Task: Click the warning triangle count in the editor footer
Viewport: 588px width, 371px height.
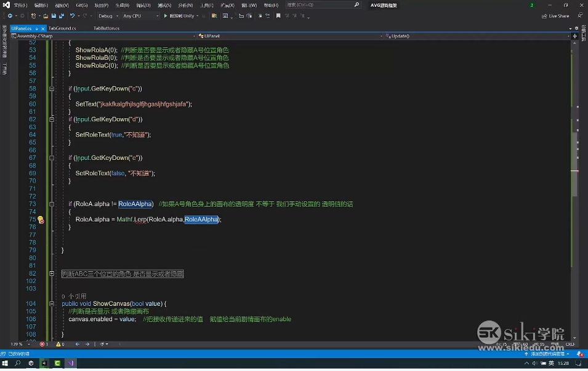Action: (x=60, y=344)
